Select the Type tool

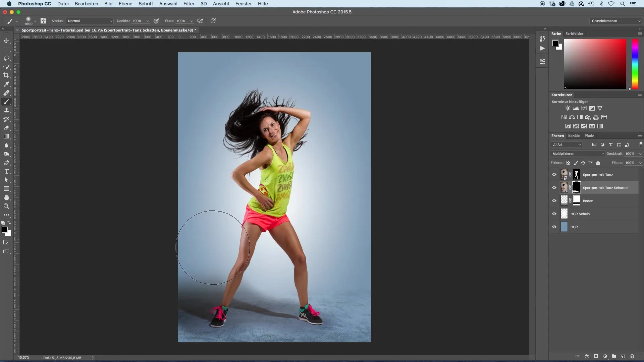click(x=6, y=171)
